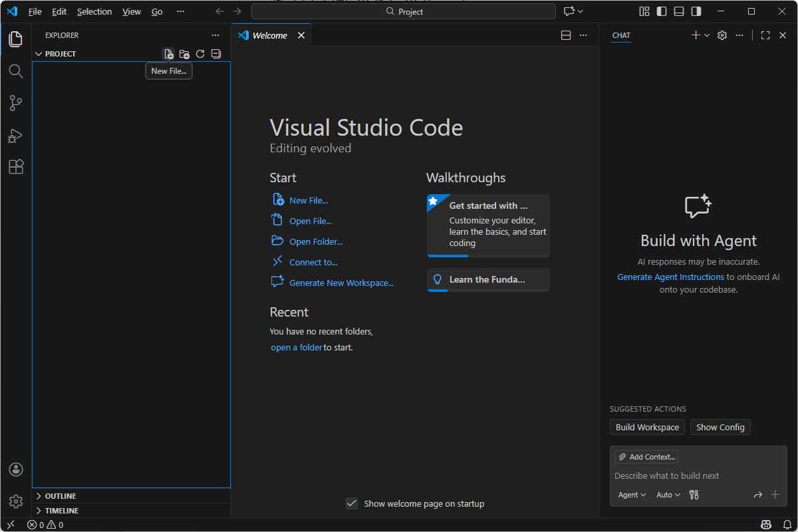Open the Edit menu
Screen dimensions: 798x532
tap(59, 11)
